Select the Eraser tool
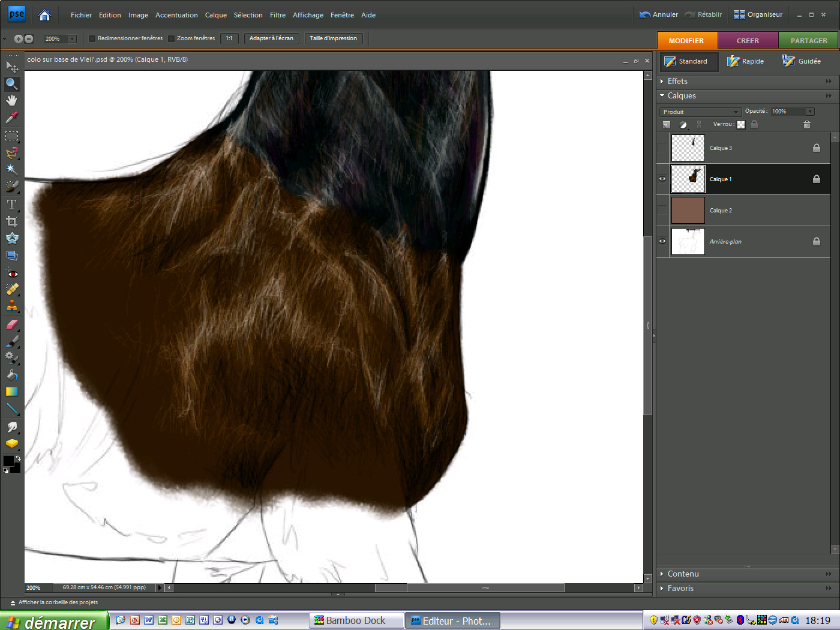Image resolution: width=840 pixels, height=630 pixels. coord(11,324)
